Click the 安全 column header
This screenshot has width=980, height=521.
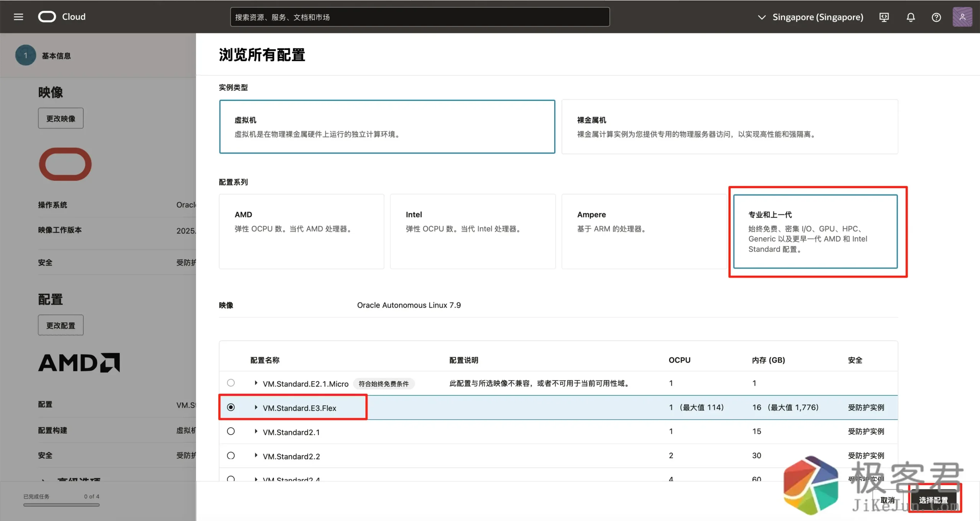tap(855, 360)
